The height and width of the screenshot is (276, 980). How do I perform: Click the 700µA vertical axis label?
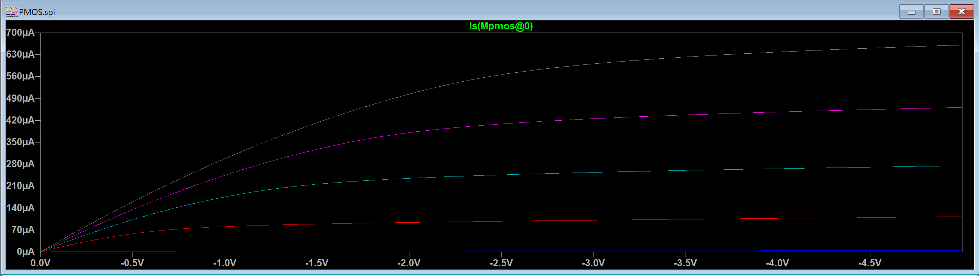tap(20, 33)
